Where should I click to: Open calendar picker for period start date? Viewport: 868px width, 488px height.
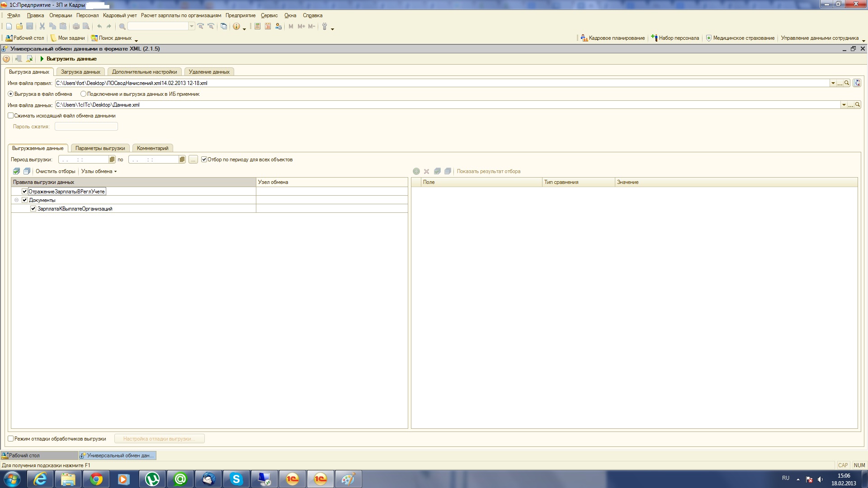[112, 160]
